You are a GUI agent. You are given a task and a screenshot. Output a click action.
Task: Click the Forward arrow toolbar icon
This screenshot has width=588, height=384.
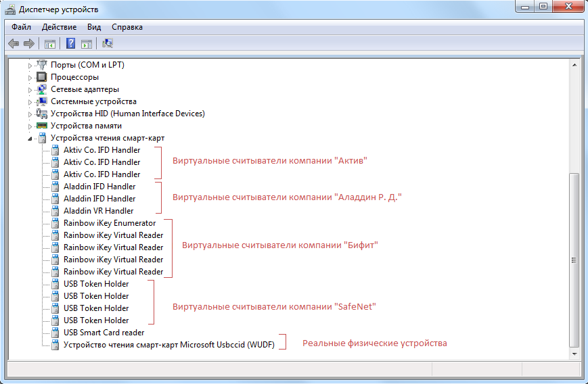(29, 44)
